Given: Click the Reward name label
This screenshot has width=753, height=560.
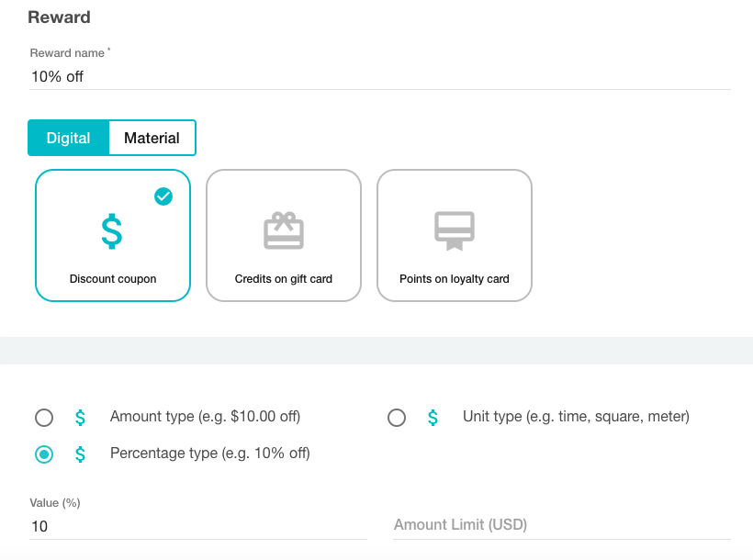Looking at the screenshot, I should pos(70,53).
